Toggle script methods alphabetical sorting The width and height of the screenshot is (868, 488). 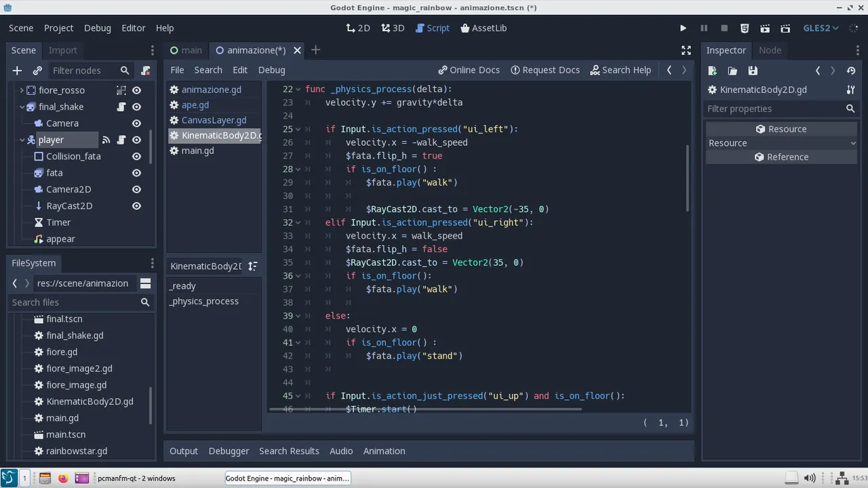click(x=252, y=266)
